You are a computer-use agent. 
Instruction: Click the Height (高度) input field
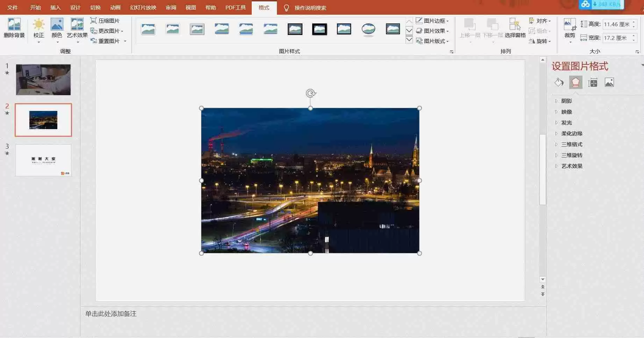616,24
